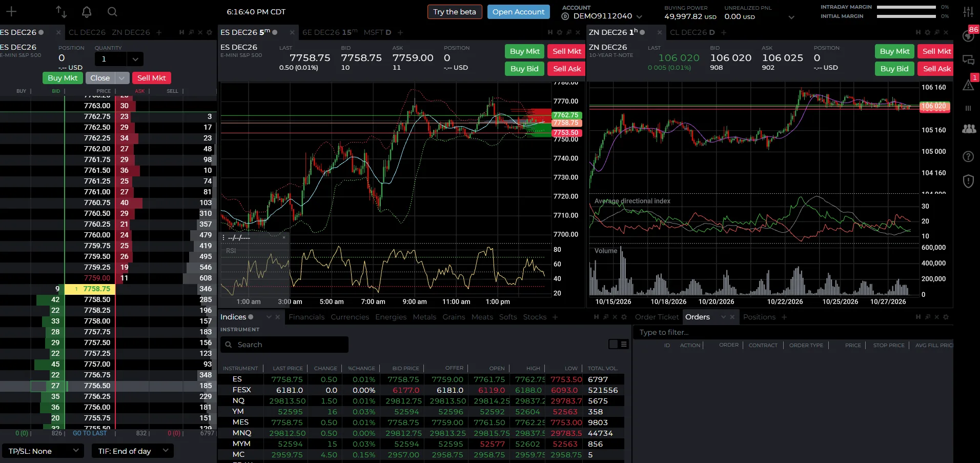This screenshot has height=463, width=980.
Task: Click the Search instrument field
Action: coord(284,345)
